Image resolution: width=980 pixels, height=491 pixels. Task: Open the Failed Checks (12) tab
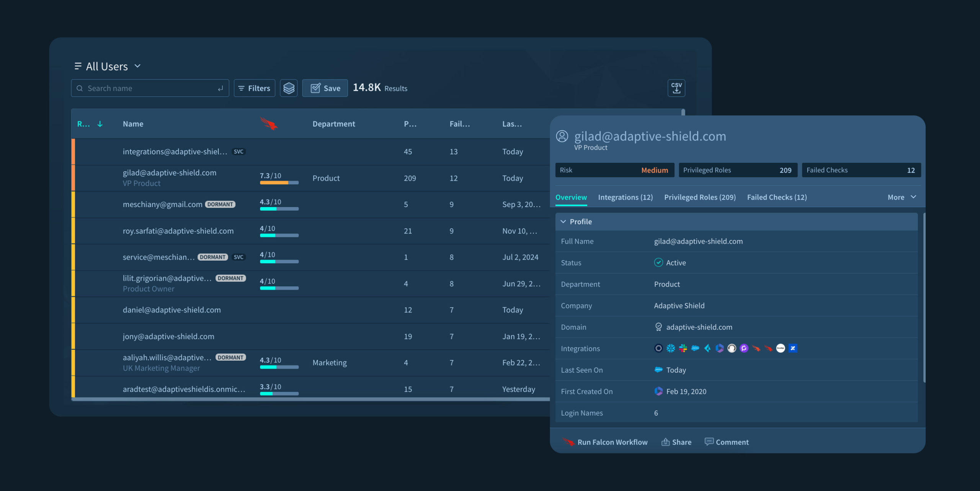click(777, 197)
